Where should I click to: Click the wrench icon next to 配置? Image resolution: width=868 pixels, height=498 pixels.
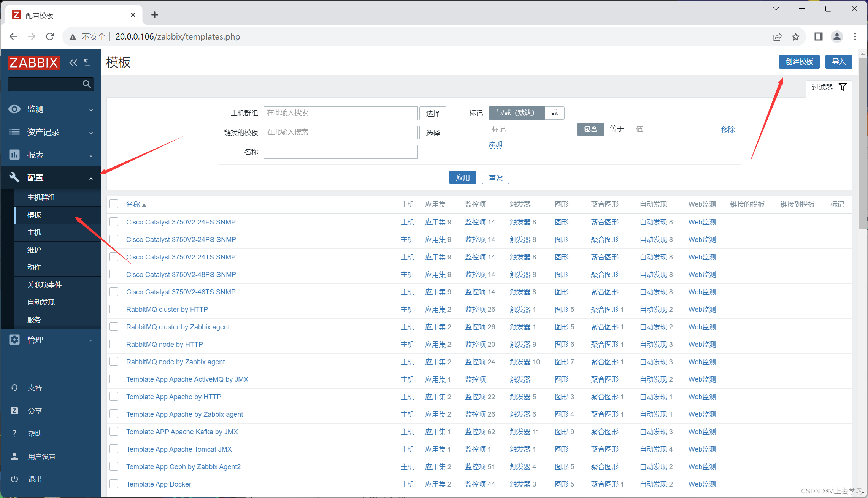tap(14, 177)
